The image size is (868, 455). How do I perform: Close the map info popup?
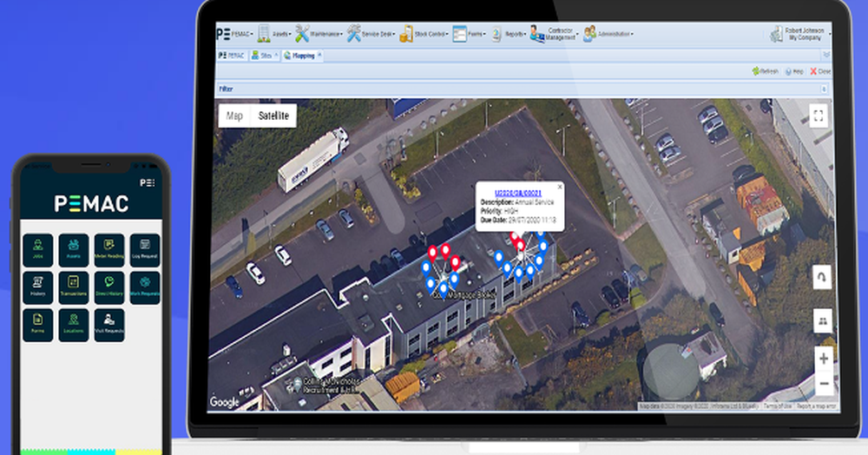(x=560, y=187)
